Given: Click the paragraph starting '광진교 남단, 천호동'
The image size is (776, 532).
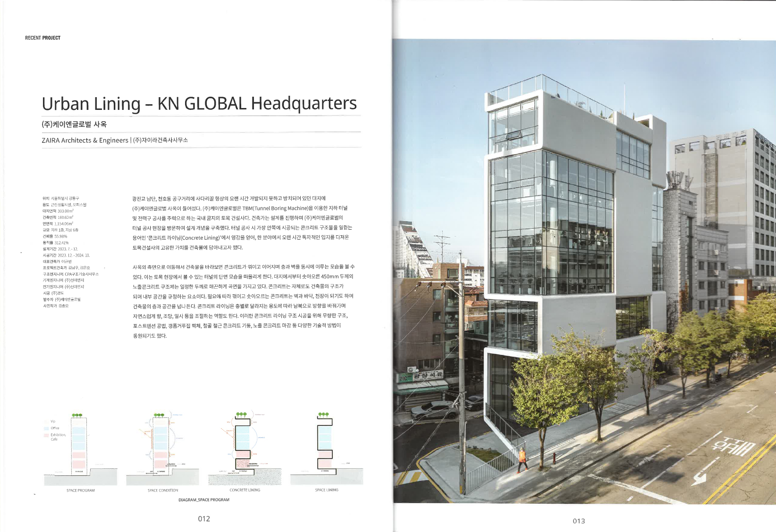Looking at the screenshot, I should click(x=242, y=223).
